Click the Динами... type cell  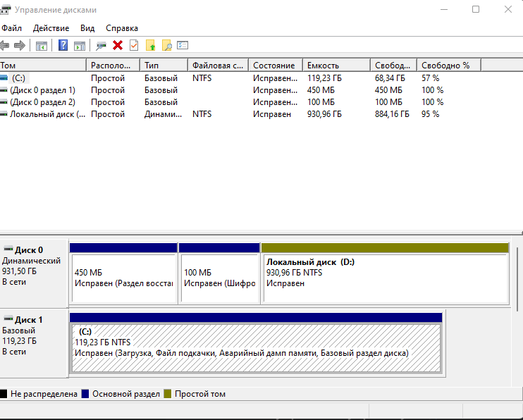click(x=163, y=114)
